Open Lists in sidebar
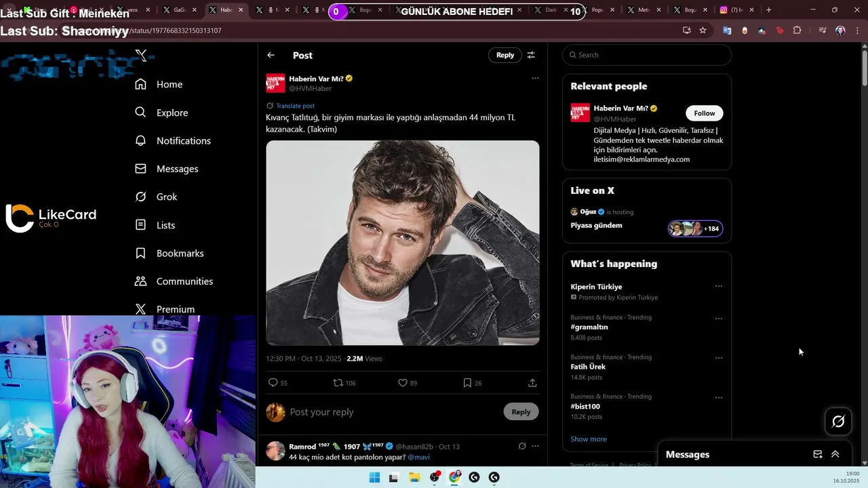The height and width of the screenshot is (488, 868). tap(155, 225)
